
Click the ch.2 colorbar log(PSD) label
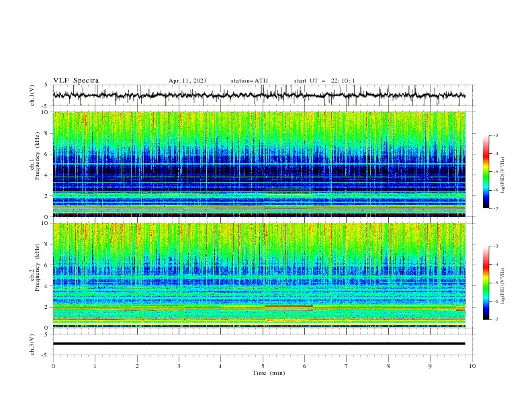point(503,285)
